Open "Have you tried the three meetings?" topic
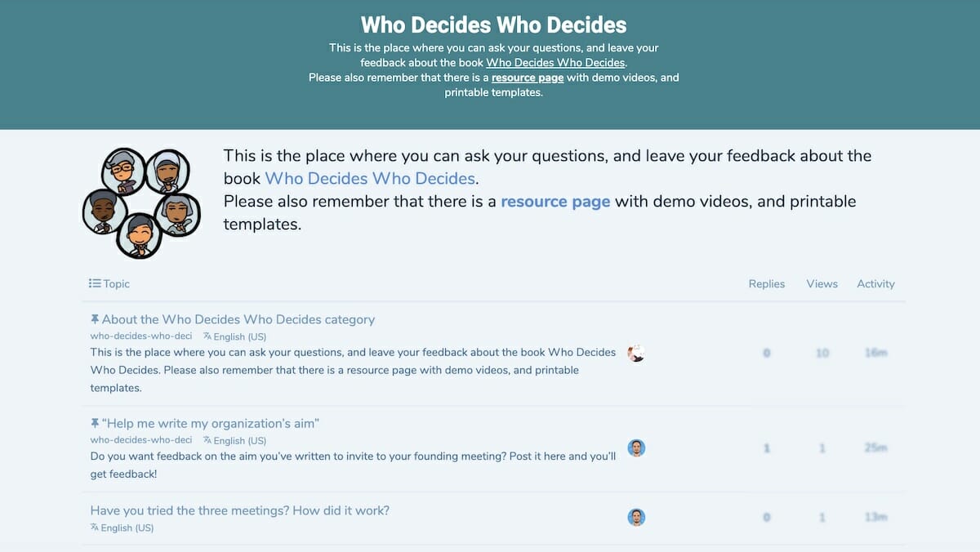Viewport: 980px width, 552px height. pyautogui.click(x=240, y=510)
